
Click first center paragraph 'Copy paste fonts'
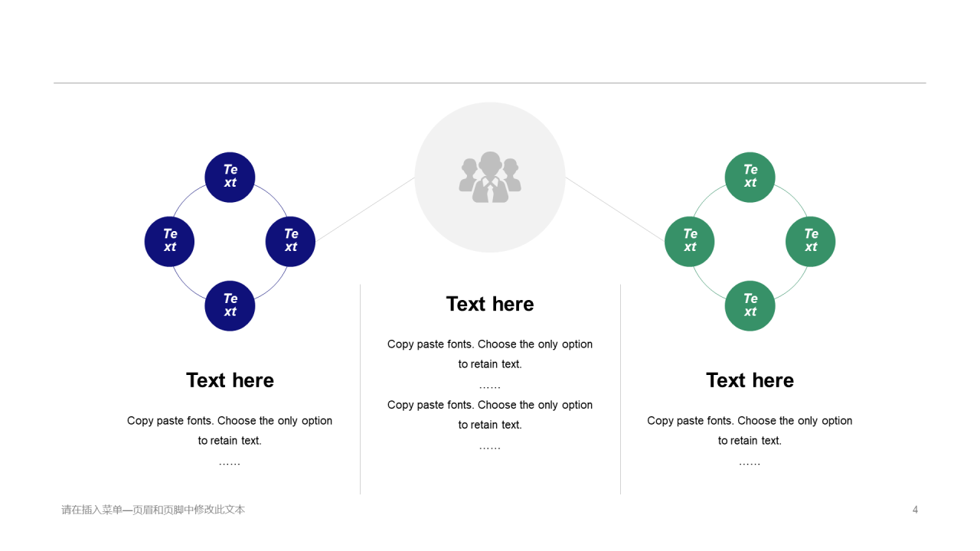pyautogui.click(x=490, y=354)
